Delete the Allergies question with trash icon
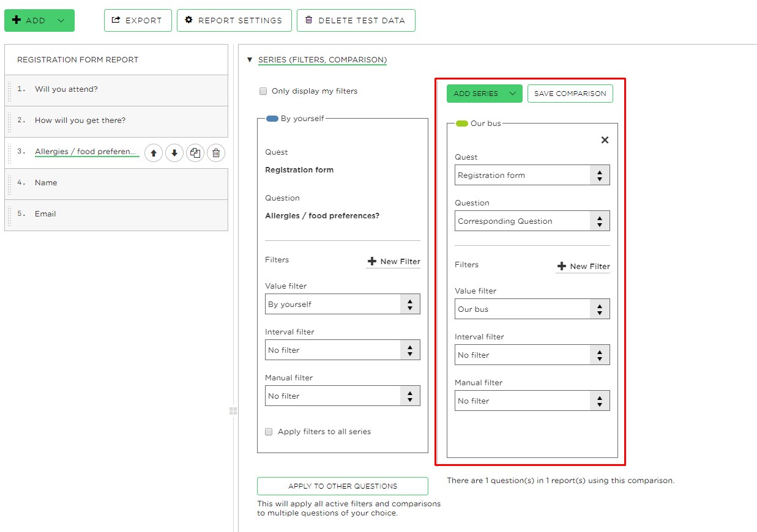 coord(216,153)
